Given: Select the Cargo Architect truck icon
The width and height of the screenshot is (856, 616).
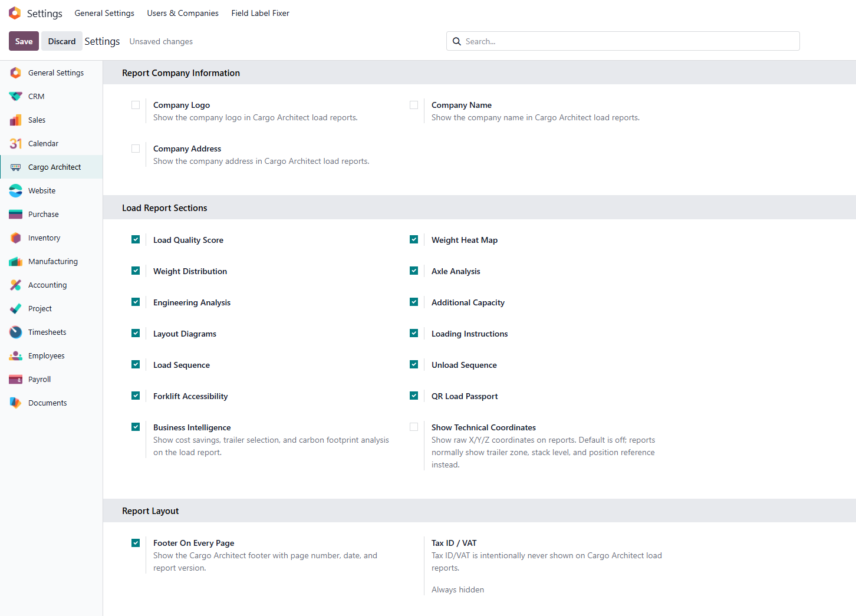Looking at the screenshot, I should click(16, 167).
